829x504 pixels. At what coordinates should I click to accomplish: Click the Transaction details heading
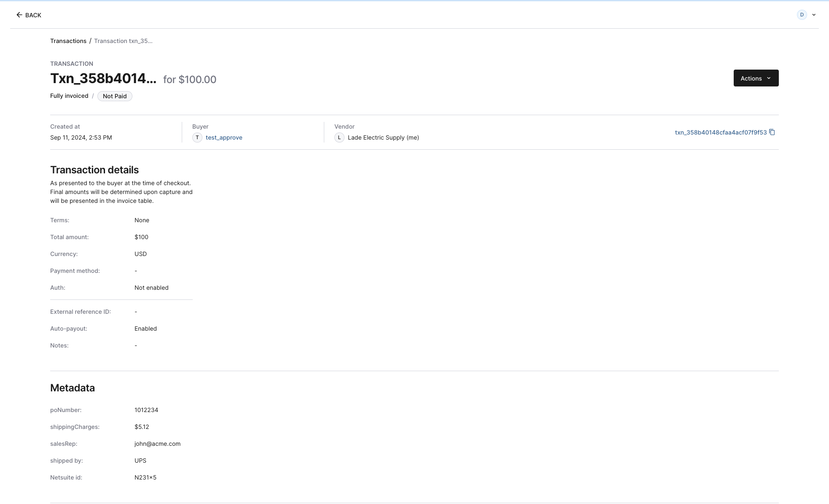[94, 170]
